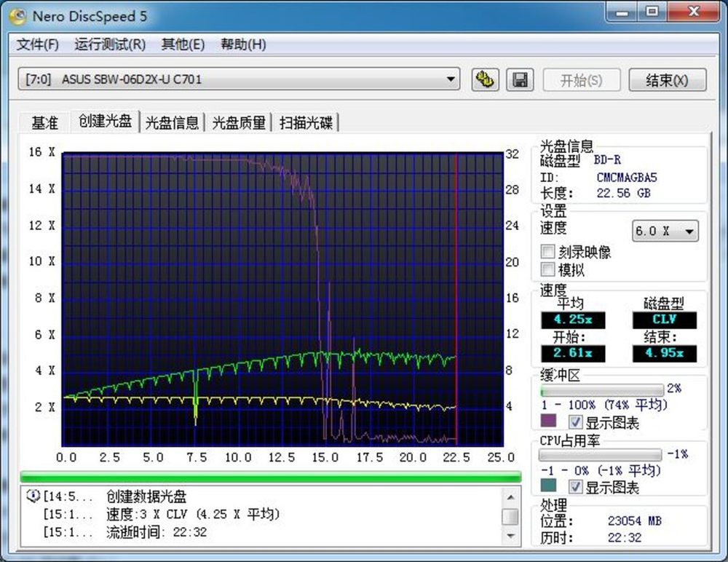
Task: Enable the 刻录映像 checkbox
Action: (548, 252)
